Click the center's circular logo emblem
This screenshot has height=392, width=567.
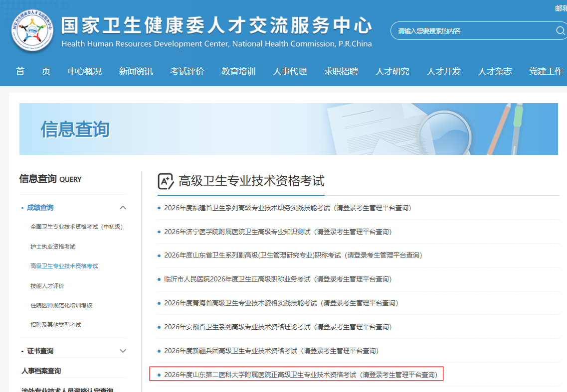click(x=32, y=31)
